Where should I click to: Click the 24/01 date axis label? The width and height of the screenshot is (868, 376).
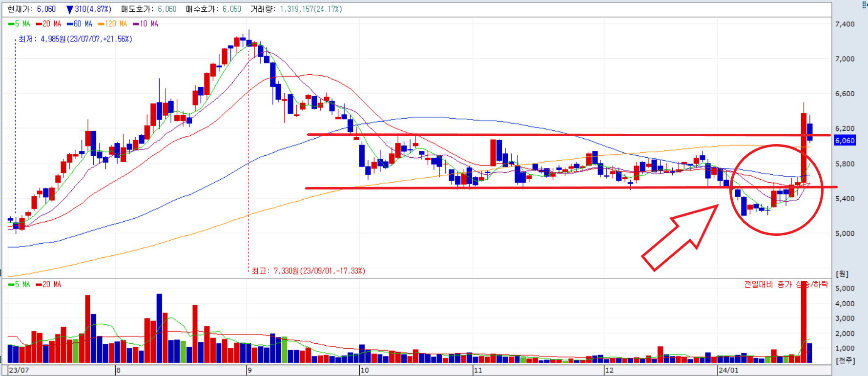(728, 370)
